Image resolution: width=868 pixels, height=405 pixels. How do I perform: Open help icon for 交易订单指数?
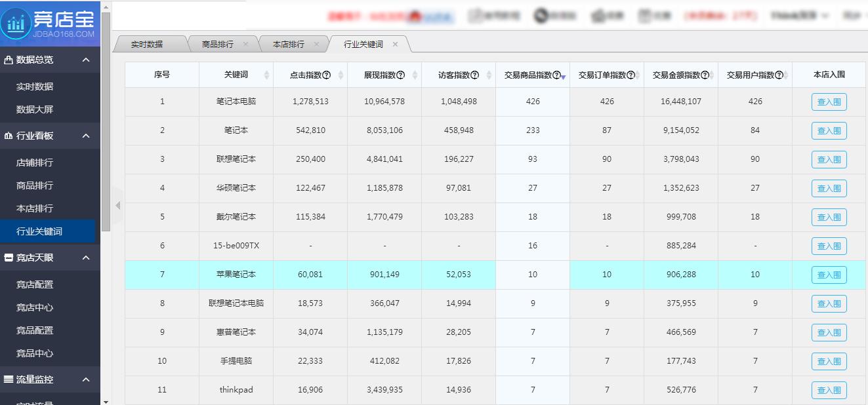[x=630, y=75]
